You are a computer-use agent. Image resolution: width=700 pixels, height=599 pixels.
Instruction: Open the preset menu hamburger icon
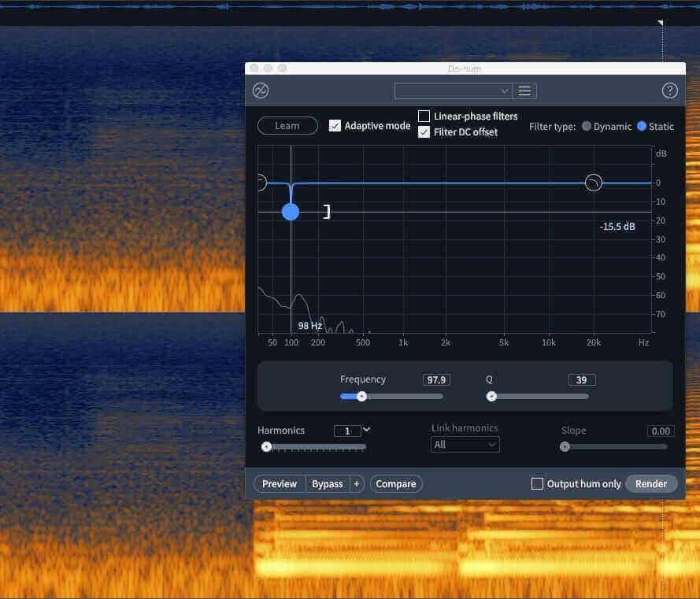pos(524,91)
